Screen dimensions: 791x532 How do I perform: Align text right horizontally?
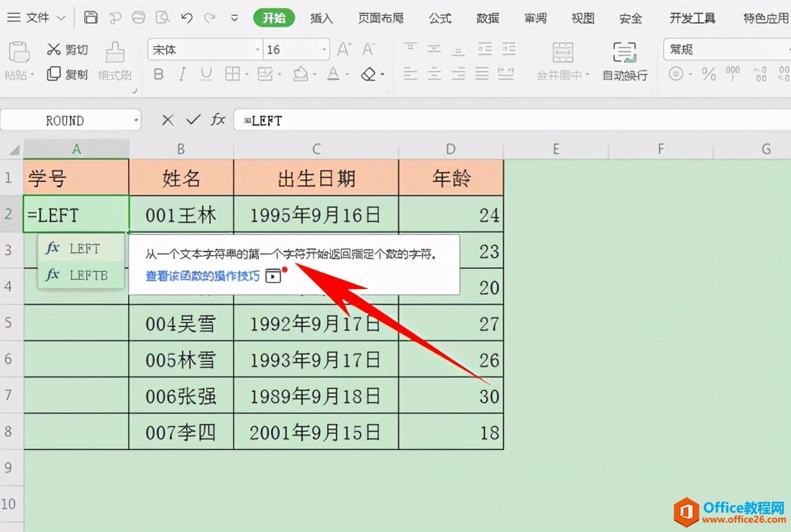[x=458, y=74]
